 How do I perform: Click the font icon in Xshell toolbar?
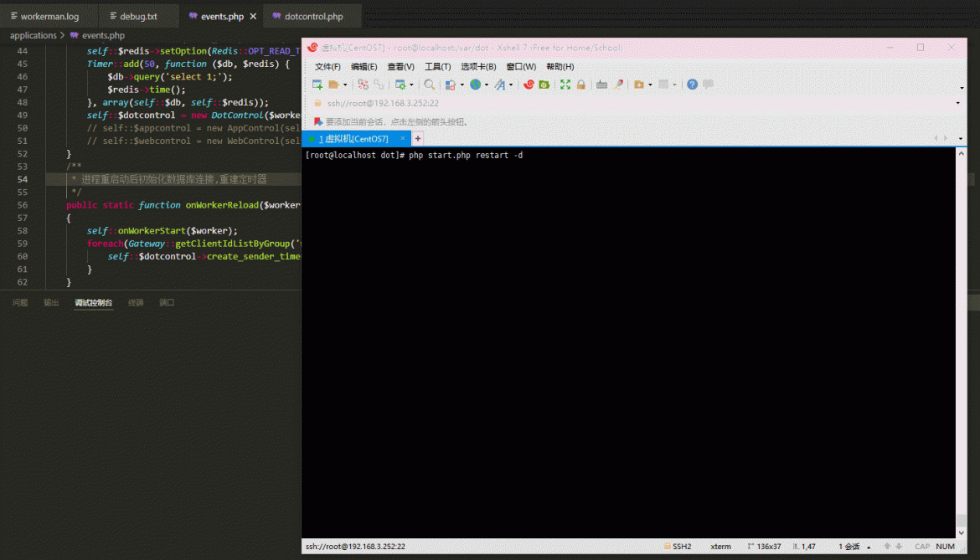(x=500, y=85)
